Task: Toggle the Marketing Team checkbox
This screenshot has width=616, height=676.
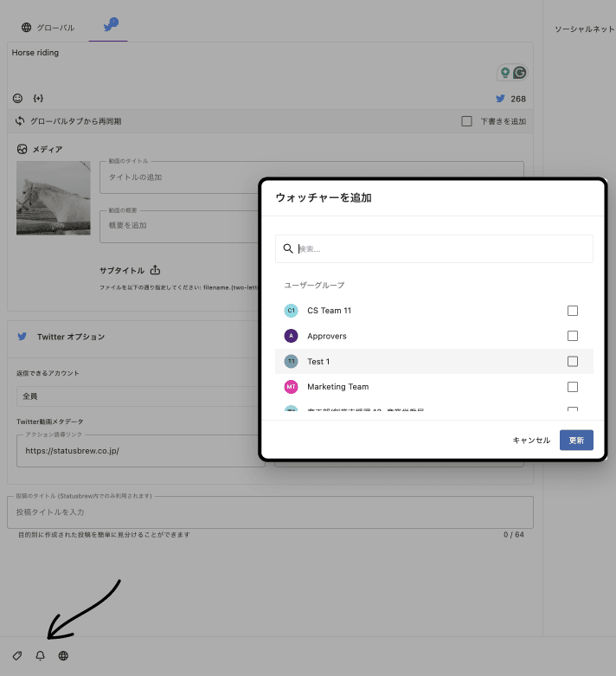Action: (572, 387)
